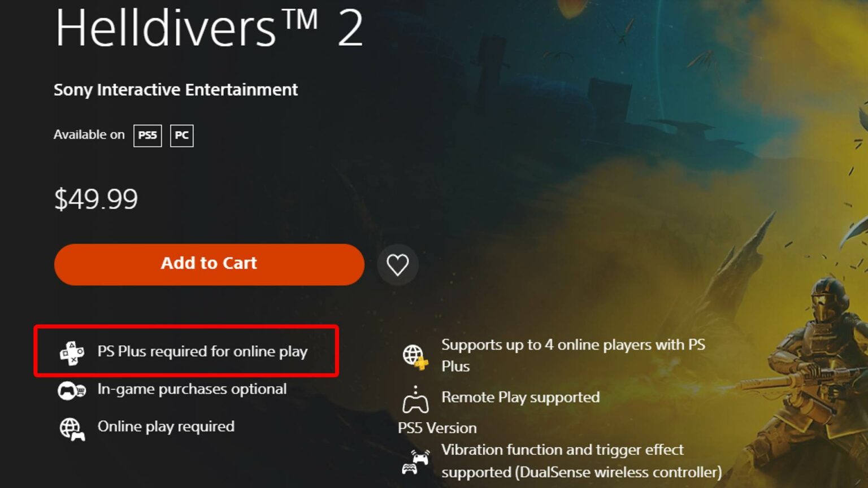Add Helldivers 2 to wishlist with heart icon
The height and width of the screenshot is (488, 868).
click(x=398, y=264)
